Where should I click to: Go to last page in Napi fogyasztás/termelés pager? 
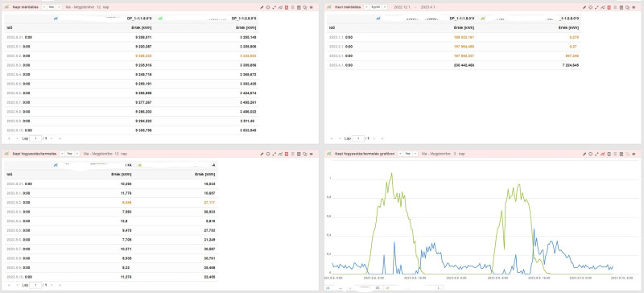click(60, 285)
